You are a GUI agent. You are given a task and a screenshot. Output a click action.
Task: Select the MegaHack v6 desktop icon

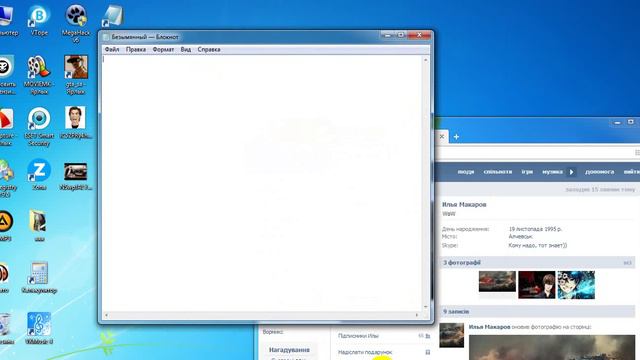pyautogui.click(x=76, y=24)
